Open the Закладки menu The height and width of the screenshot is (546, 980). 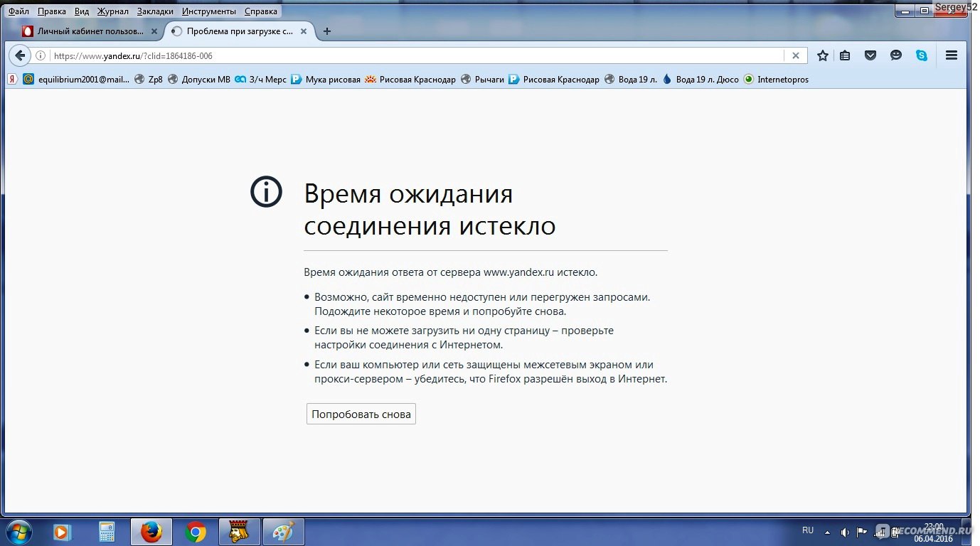pyautogui.click(x=155, y=11)
